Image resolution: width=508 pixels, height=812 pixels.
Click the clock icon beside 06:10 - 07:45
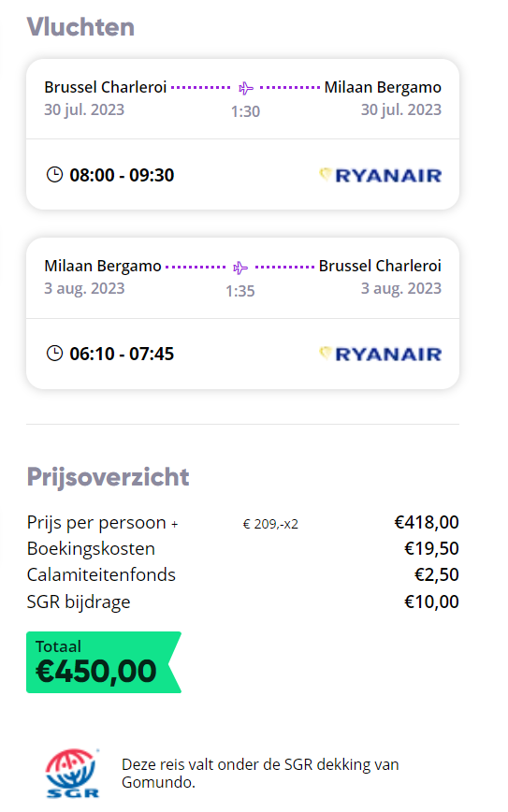tap(54, 354)
